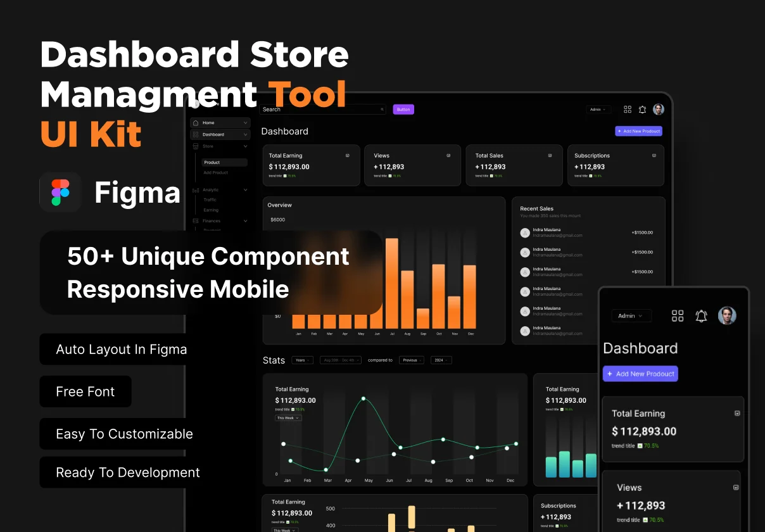Click the small icon on the desktop Views card
The width and height of the screenshot is (765, 532).
[448, 155]
